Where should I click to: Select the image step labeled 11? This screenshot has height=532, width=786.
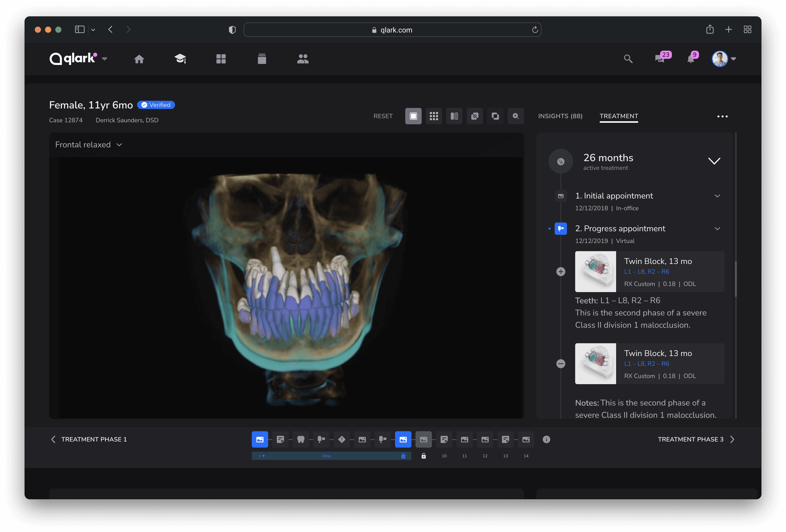tap(464, 439)
